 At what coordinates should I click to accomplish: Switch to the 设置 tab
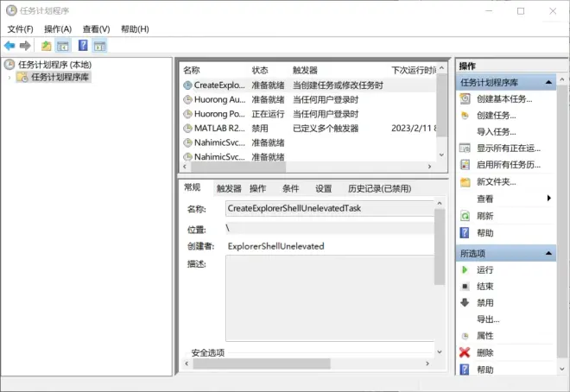(323, 188)
